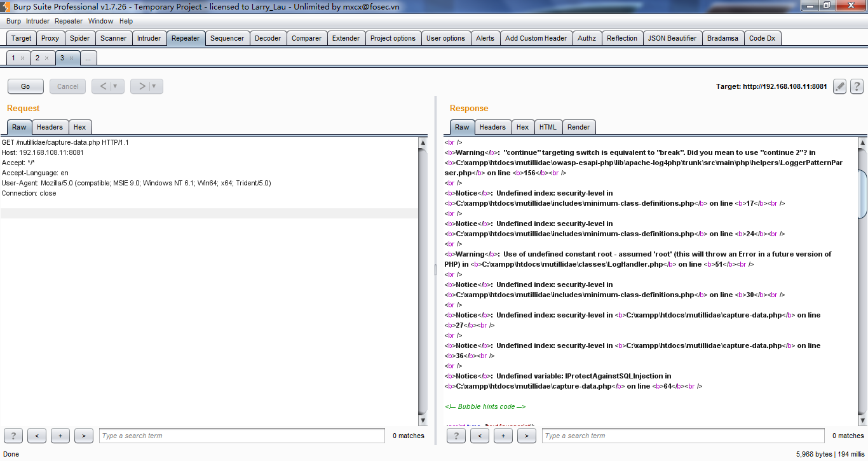
Task: Open the JSON Beautifier tab
Action: [x=672, y=38]
